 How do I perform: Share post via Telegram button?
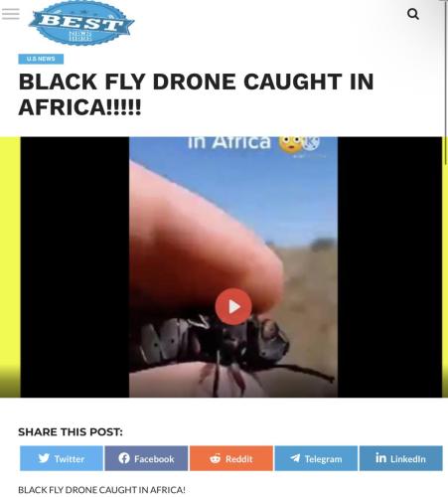[316, 458]
